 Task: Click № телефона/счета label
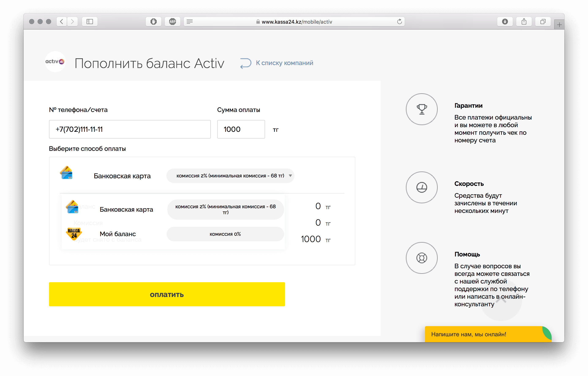(78, 110)
